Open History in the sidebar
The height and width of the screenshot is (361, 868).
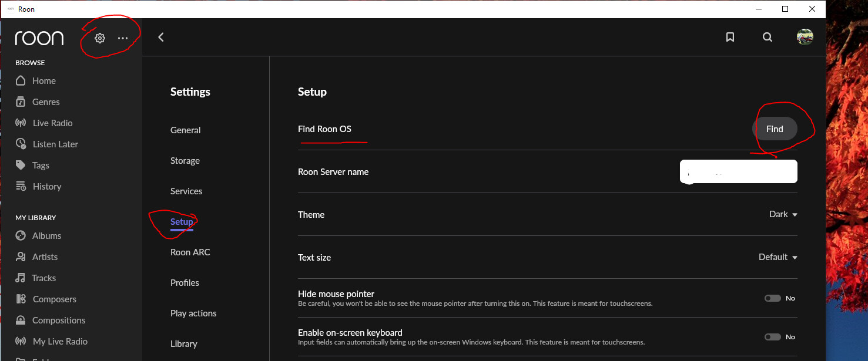47,187
